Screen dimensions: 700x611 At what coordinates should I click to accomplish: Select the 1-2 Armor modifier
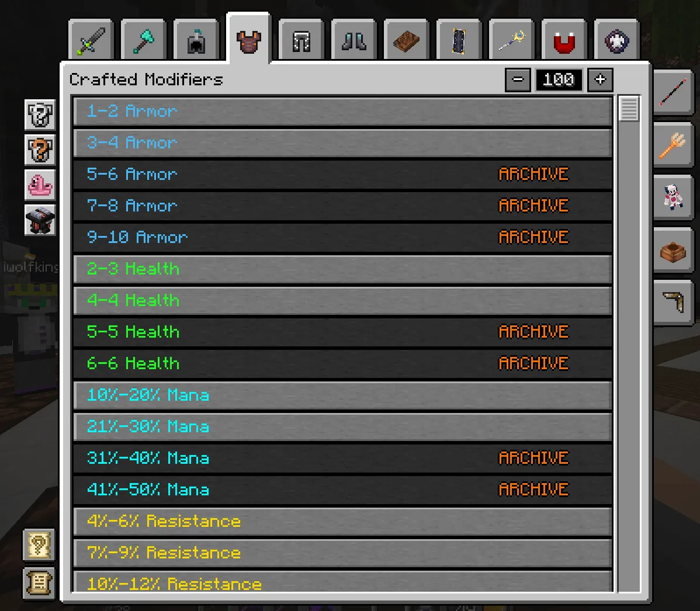point(342,111)
